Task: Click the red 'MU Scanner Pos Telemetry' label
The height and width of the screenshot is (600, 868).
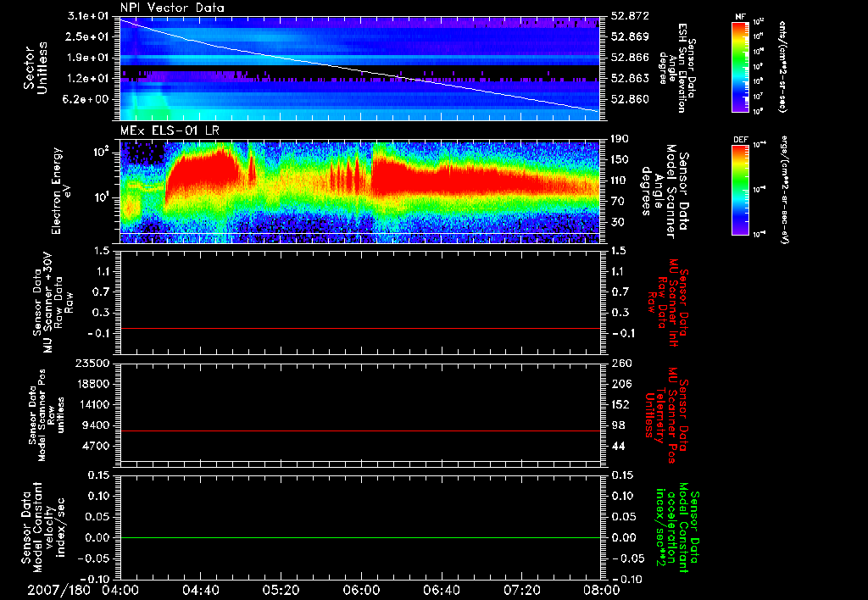Action: coord(666,415)
